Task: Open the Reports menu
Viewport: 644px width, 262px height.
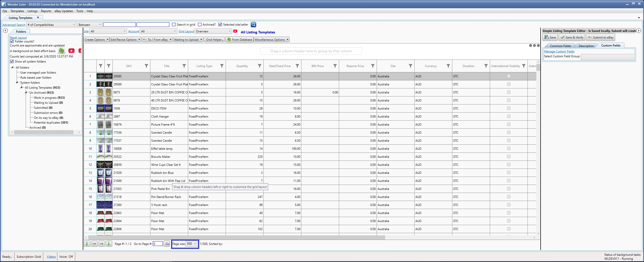Action: click(x=46, y=11)
